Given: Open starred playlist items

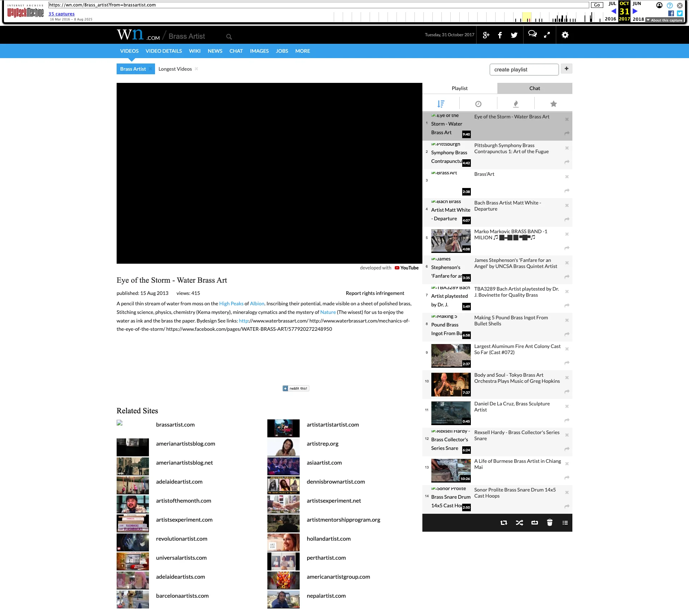Looking at the screenshot, I should coord(553,103).
